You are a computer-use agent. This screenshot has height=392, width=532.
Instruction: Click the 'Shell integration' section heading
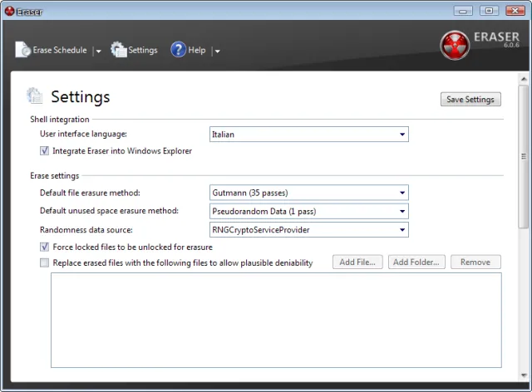[60, 120]
